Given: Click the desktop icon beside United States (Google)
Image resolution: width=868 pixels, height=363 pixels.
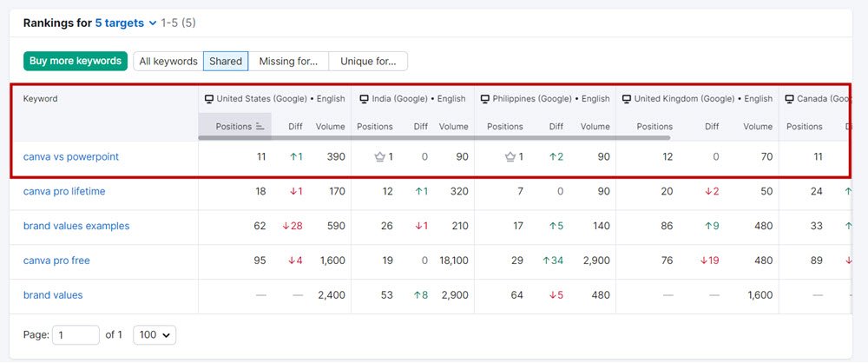Looking at the screenshot, I should click(208, 99).
